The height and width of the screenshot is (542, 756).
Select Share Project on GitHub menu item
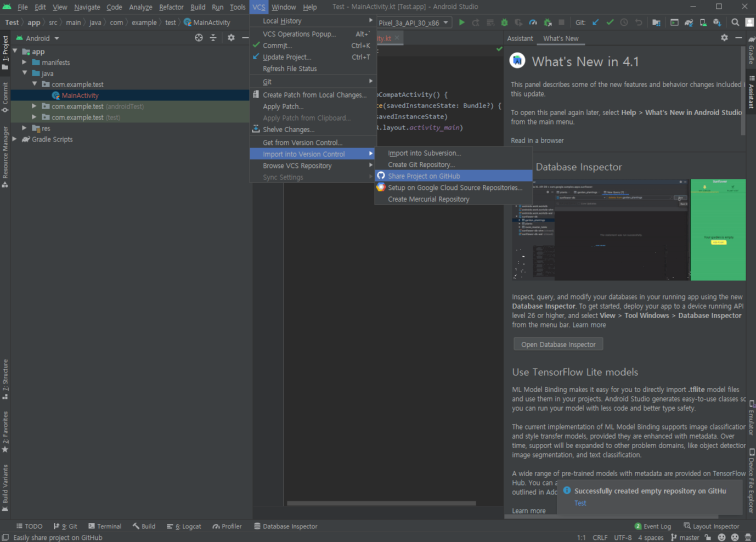click(453, 176)
